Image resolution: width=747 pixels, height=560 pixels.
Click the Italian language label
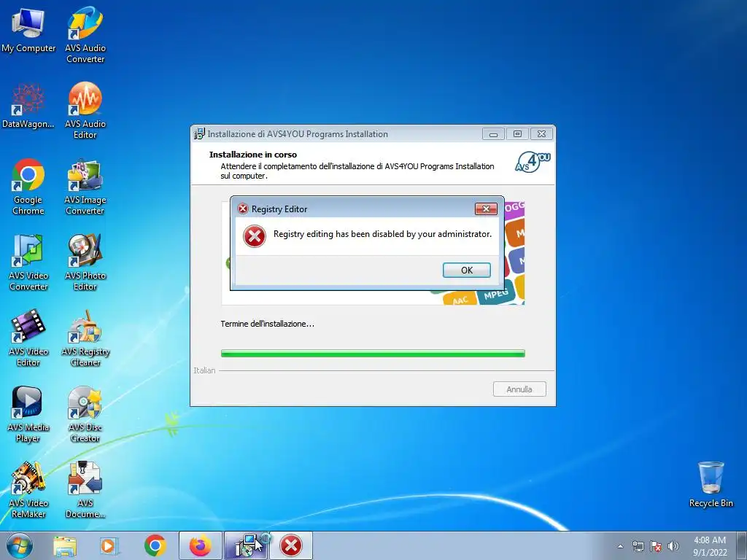(x=204, y=370)
